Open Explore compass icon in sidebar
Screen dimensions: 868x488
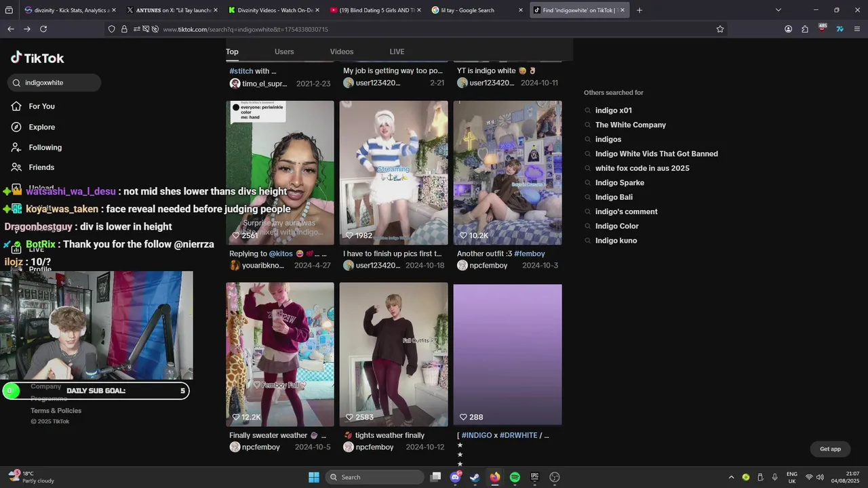(16, 127)
